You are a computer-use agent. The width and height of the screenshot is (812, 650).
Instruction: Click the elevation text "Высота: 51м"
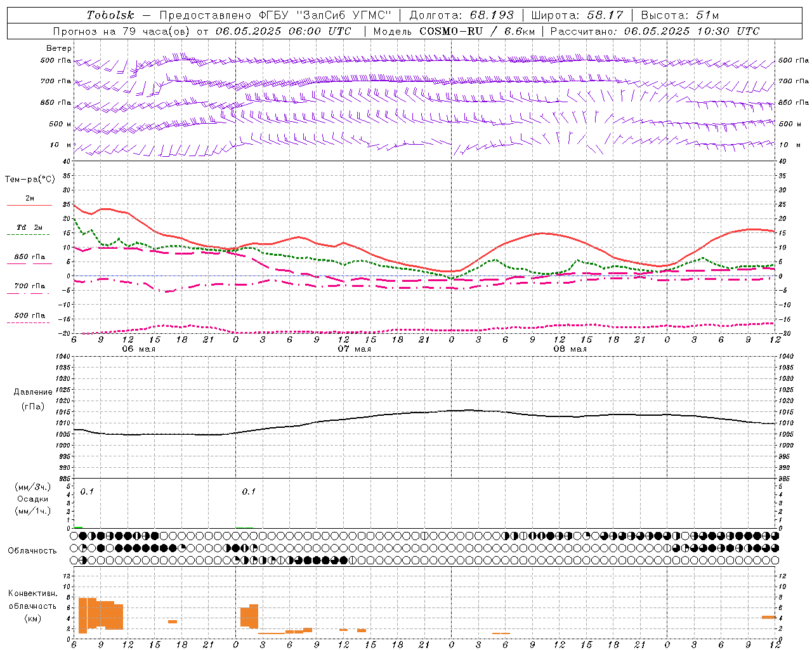tap(679, 15)
